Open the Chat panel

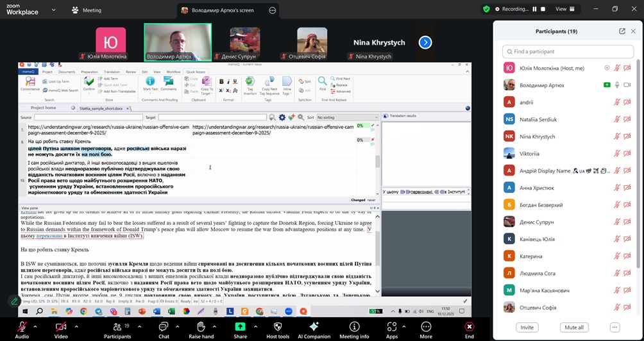coord(164,326)
